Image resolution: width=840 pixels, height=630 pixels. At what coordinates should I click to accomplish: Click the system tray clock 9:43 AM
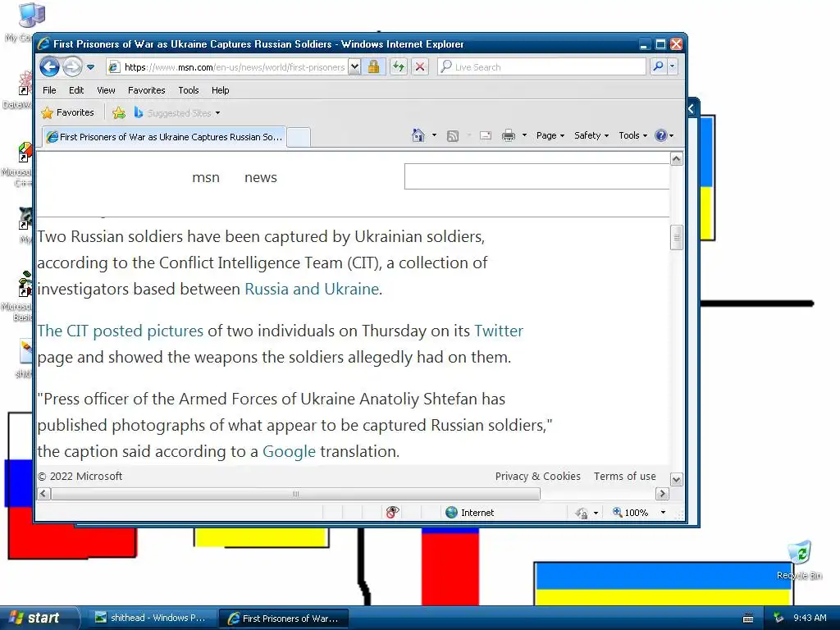pos(810,618)
